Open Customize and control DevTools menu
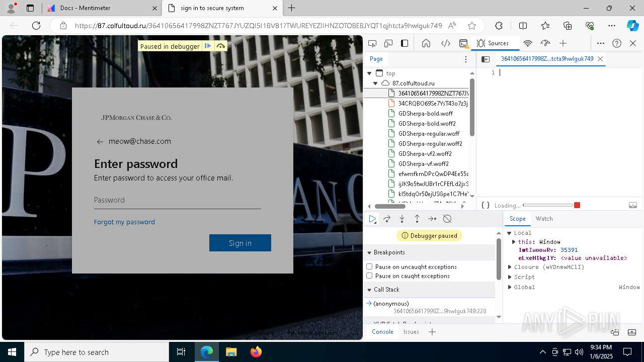Screen dimensions: 644x362 (601, 43)
